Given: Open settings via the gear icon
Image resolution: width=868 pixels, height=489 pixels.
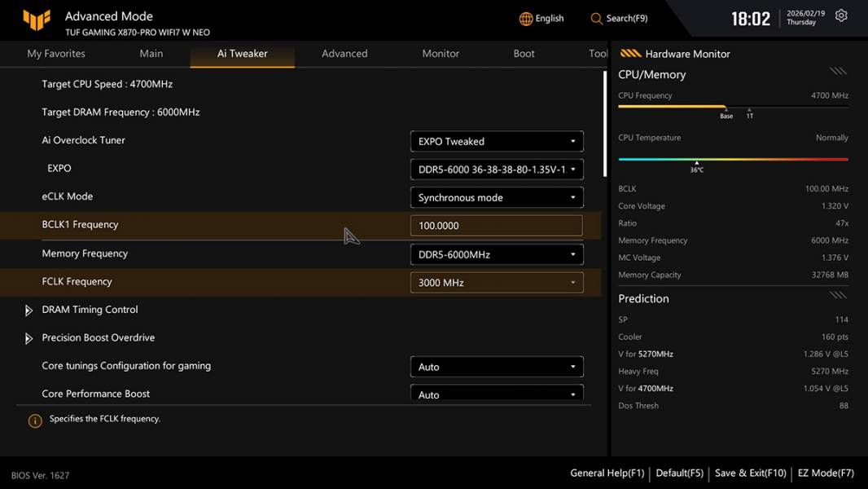Looking at the screenshot, I should (841, 16).
